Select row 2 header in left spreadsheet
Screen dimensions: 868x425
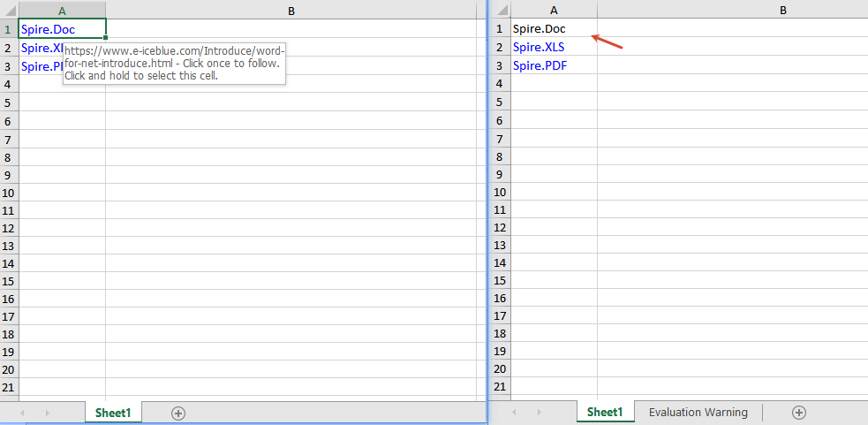tap(9, 48)
